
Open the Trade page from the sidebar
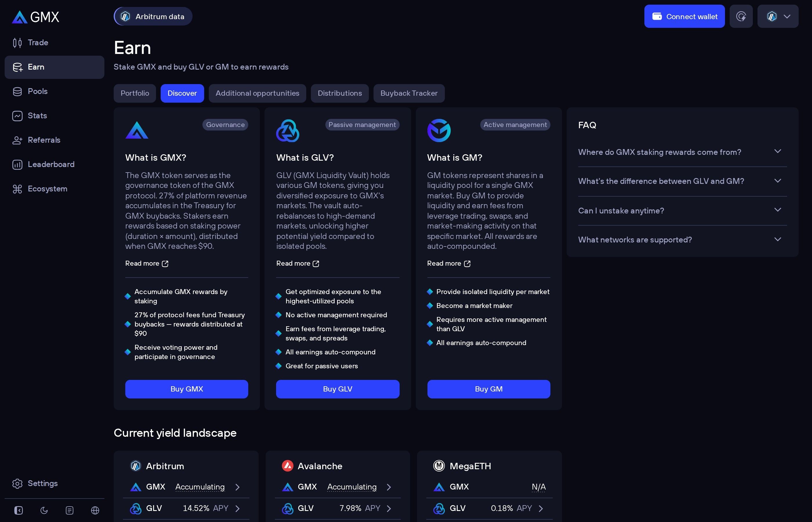(x=38, y=42)
